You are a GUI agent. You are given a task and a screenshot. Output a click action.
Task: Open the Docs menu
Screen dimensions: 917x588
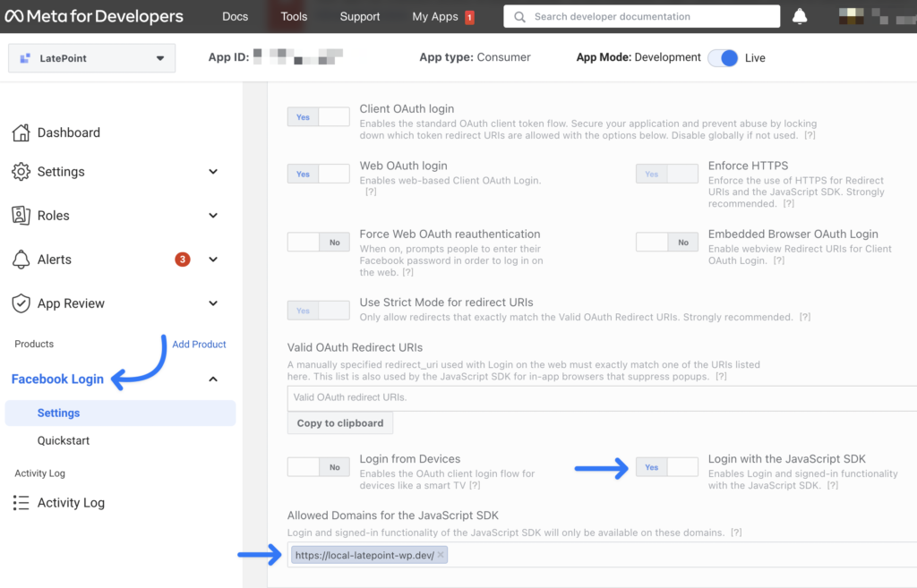(235, 15)
